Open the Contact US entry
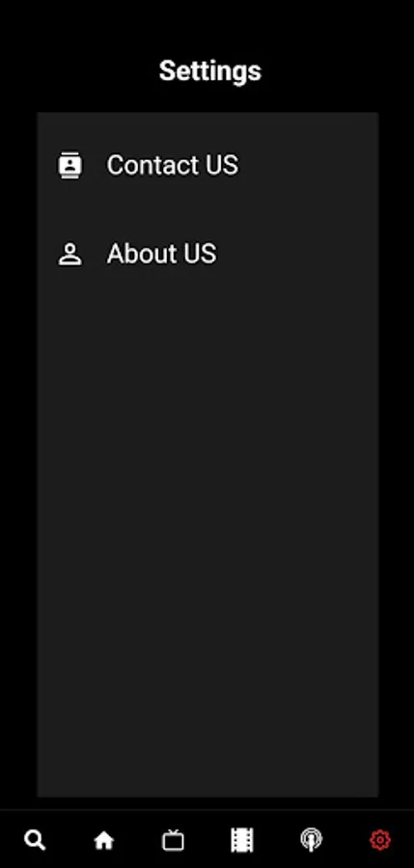Viewport: 414px width, 868px height. pyautogui.click(x=207, y=165)
